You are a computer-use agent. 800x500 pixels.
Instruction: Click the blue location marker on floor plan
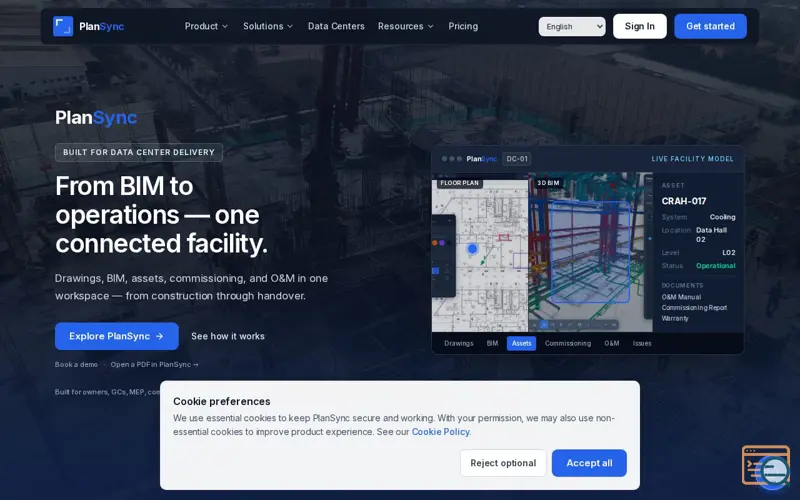472,248
